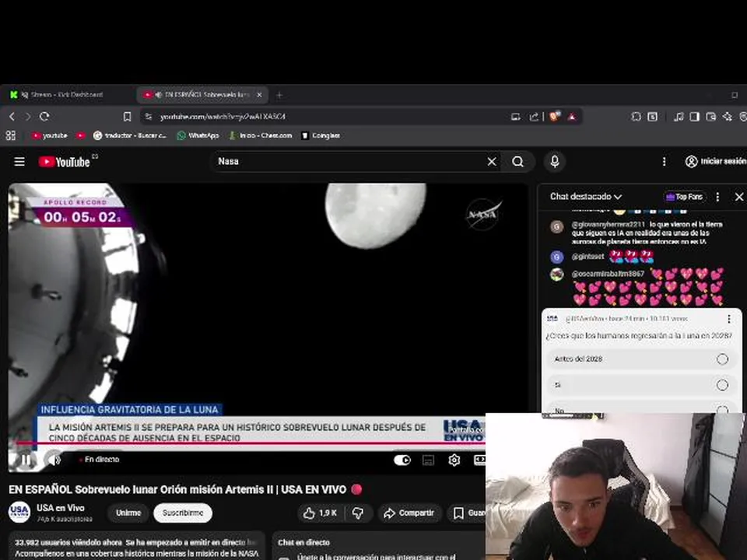Click the @giovannyherrera2211 chat username
747x560 pixels.
608,224
